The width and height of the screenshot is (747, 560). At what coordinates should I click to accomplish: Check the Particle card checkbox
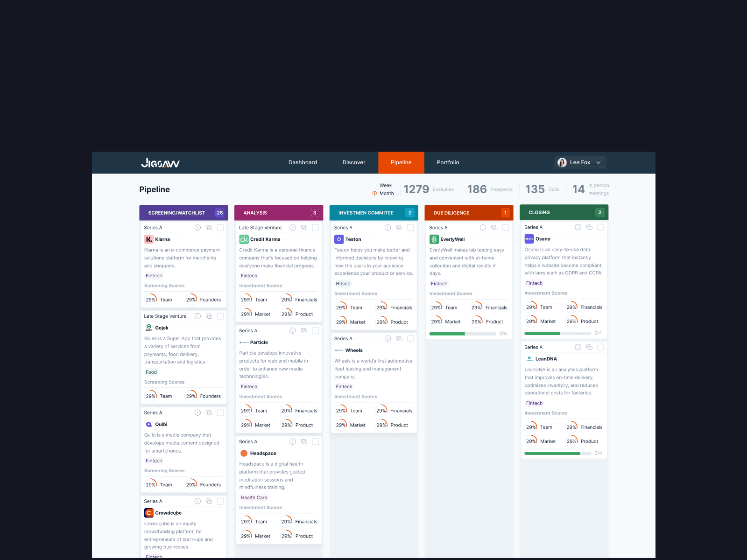point(316,330)
